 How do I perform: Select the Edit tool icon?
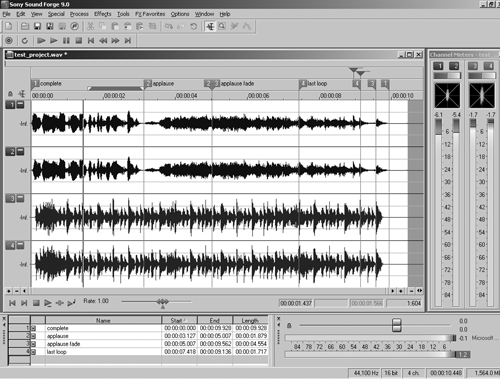[210, 26]
